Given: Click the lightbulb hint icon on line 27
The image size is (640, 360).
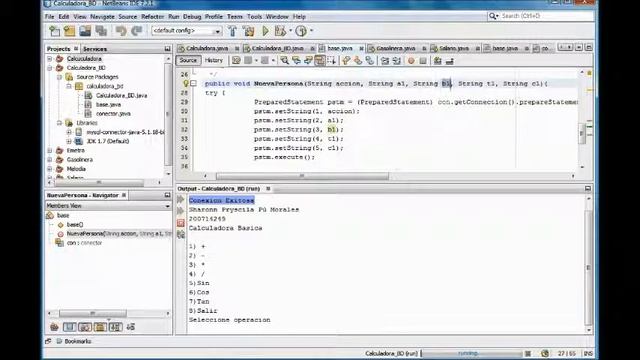Looking at the screenshot, I should [x=186, y=84].
